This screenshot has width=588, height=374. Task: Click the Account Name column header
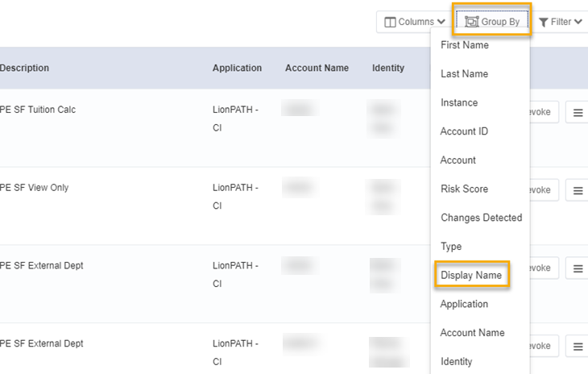[317, 68]
